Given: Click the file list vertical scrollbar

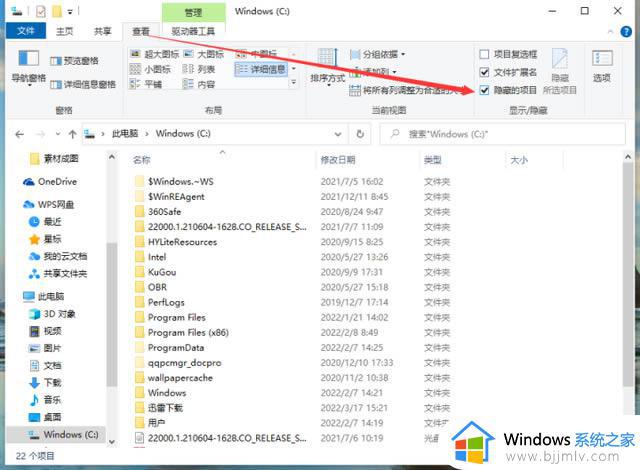Looking at the screenshot, I should pos(628,275).
